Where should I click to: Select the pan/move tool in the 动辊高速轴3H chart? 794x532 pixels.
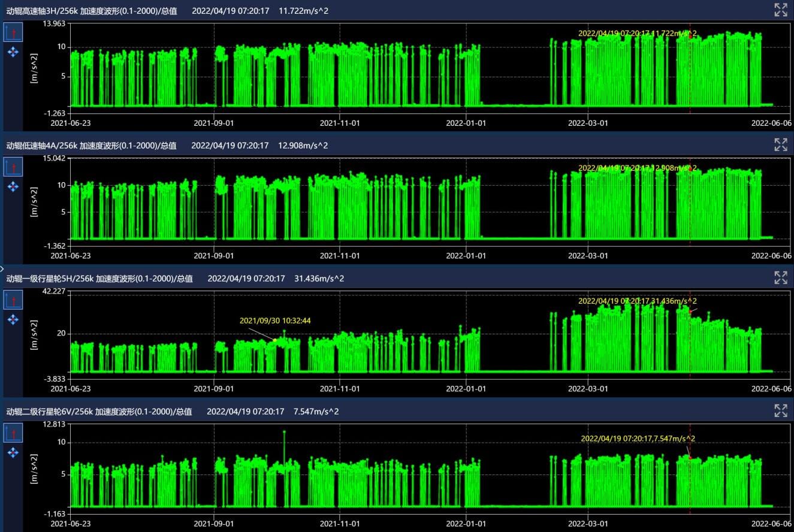pos(13,52)
